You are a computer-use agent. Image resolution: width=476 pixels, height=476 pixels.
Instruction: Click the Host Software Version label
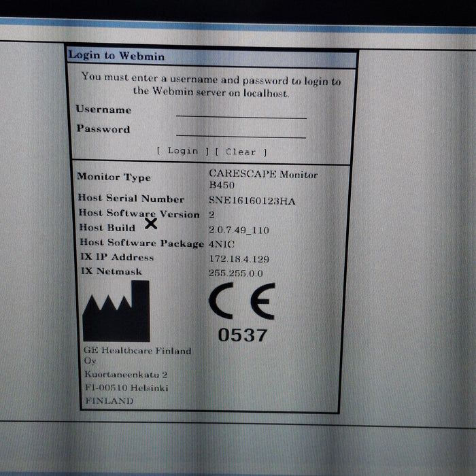point(139,213)
